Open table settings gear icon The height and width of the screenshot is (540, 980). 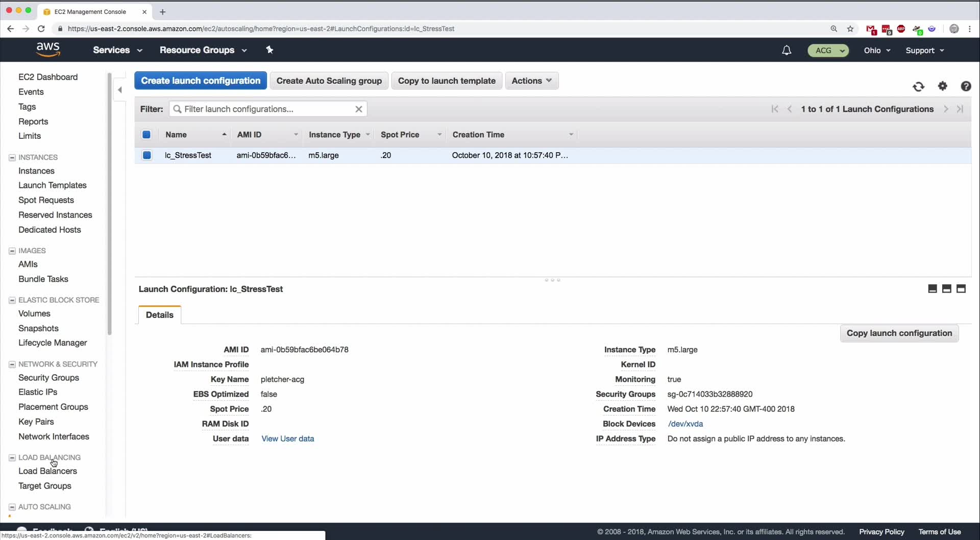(x=943, y=86)
